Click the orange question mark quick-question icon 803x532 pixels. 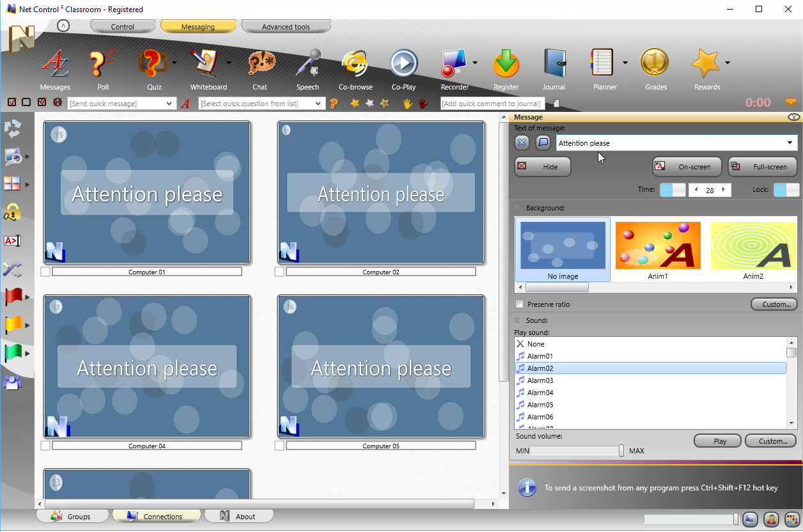tap(333, 103)
